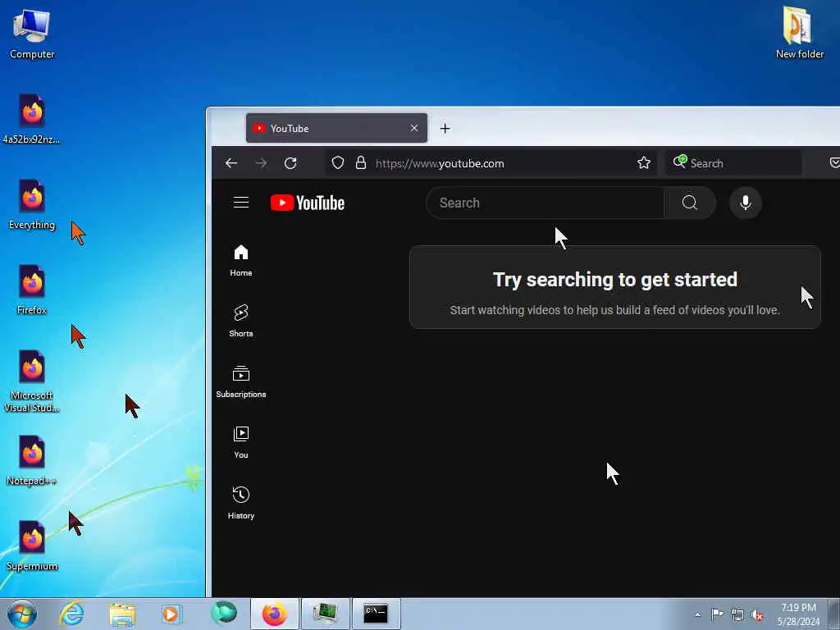This screenshot has width=840, height=630.
Task: Click the Firefox URL address bar
Action: [493, 163]
